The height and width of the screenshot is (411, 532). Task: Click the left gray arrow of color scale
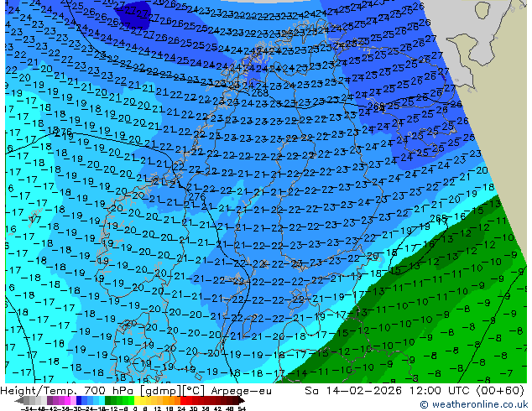(x=19, y=400)
